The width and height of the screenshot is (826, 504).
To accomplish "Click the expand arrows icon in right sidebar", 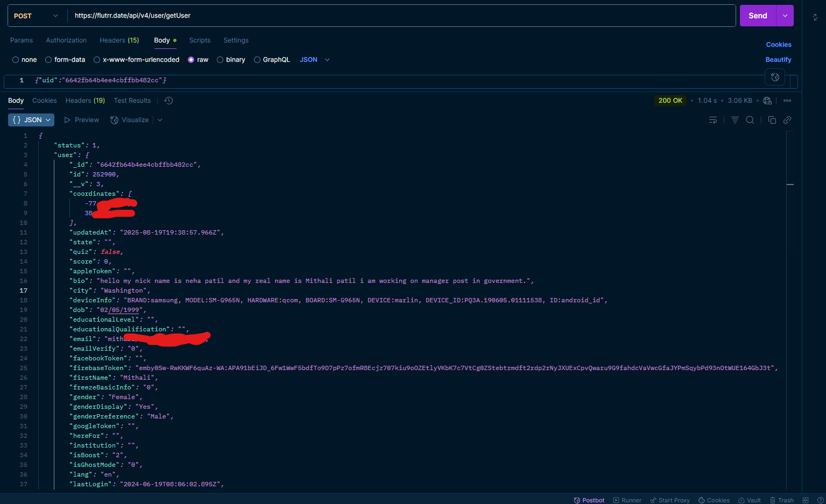I will click(x=815, y=17).
